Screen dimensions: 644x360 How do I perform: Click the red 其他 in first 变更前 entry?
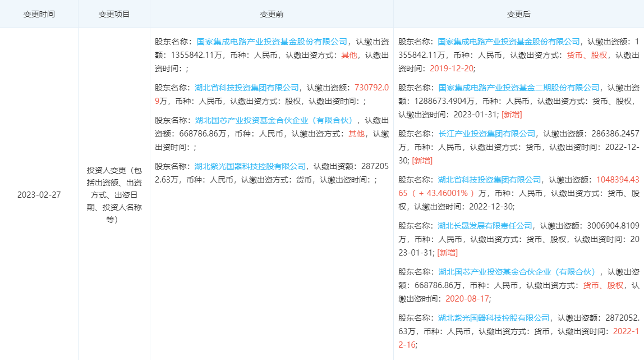349,55
